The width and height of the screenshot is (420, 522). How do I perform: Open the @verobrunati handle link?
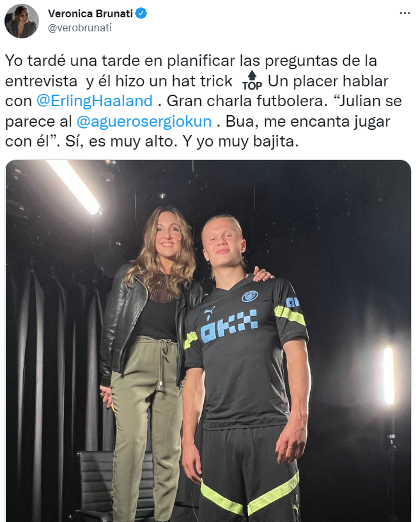[x=80, y=28]
